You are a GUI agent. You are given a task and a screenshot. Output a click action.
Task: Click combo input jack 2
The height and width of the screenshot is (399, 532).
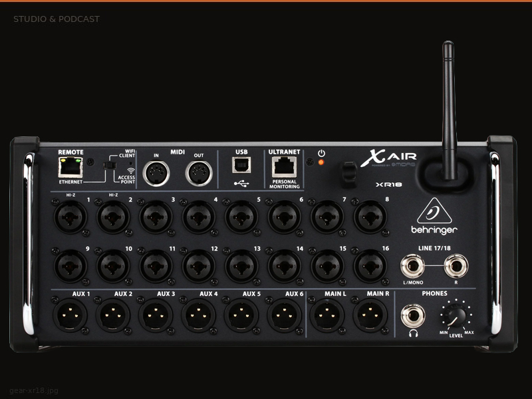113,217
